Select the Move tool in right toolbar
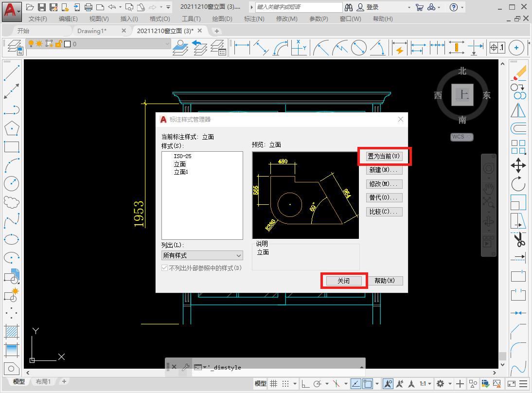532x393 pixels. [x=518, y=165]
